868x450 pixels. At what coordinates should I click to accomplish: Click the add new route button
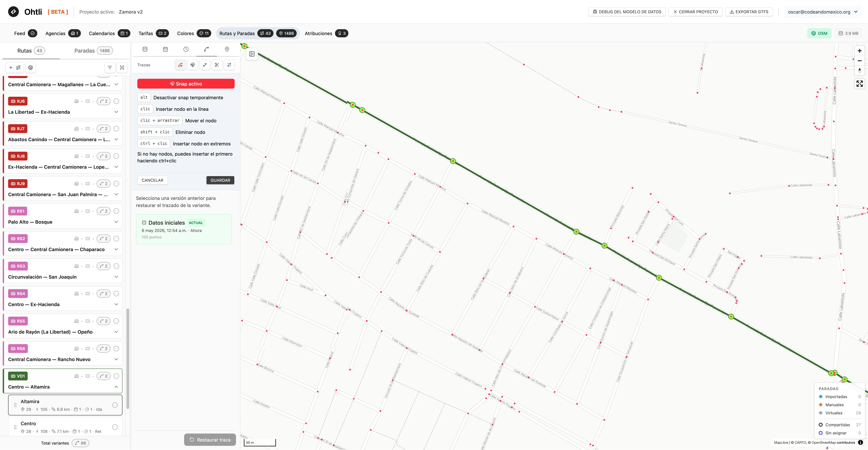coord(14,68)
